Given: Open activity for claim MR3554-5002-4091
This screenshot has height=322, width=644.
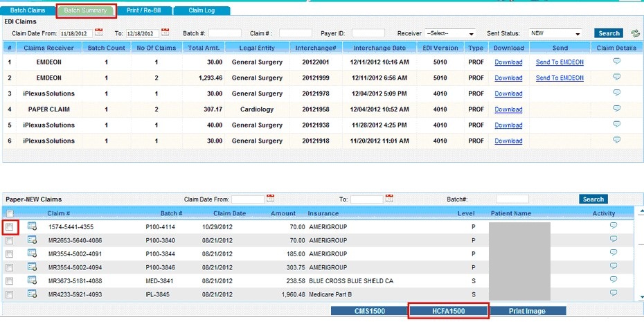Looking at the screenshot, I should (x=614, y=252).
